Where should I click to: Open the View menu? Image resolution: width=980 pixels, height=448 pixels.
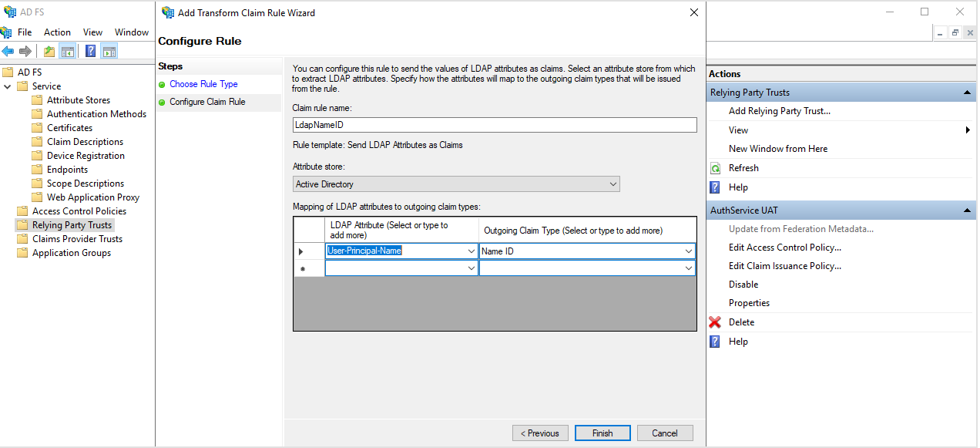[92, 32]
